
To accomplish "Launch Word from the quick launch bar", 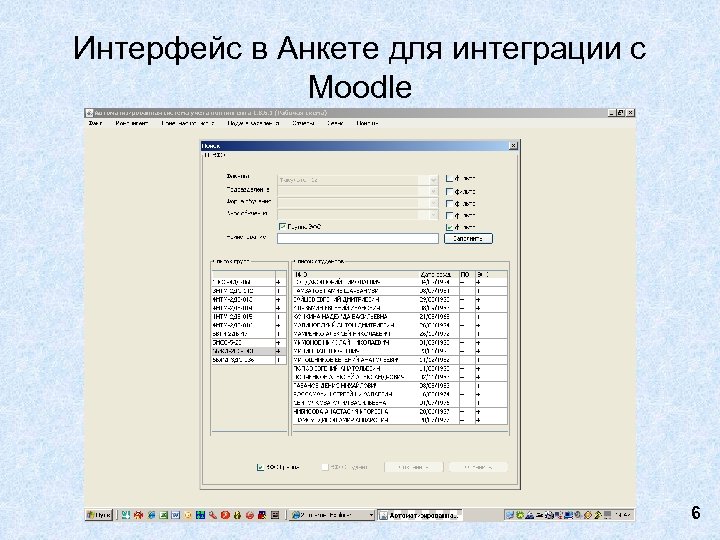I will pos(175,515).
